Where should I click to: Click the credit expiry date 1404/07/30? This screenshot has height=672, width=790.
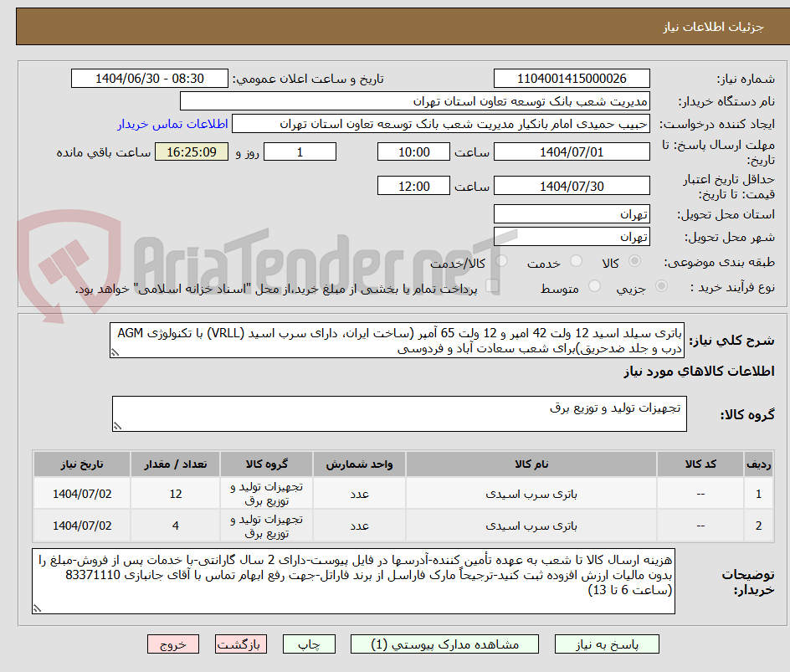573,185
